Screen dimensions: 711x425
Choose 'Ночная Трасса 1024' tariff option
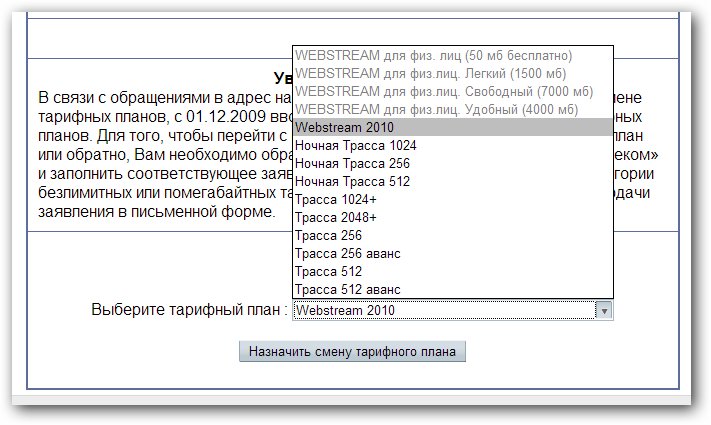click(453, 146)
